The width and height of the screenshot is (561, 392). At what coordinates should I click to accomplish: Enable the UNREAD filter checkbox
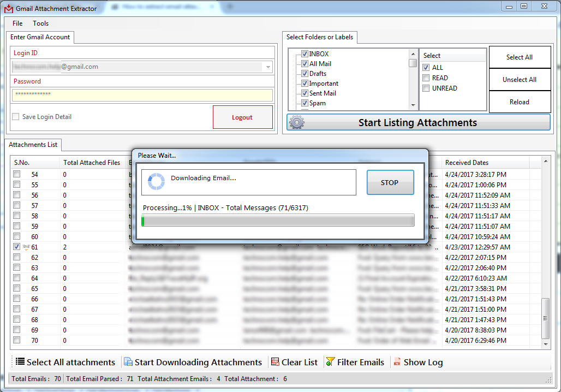click(426, 88)
